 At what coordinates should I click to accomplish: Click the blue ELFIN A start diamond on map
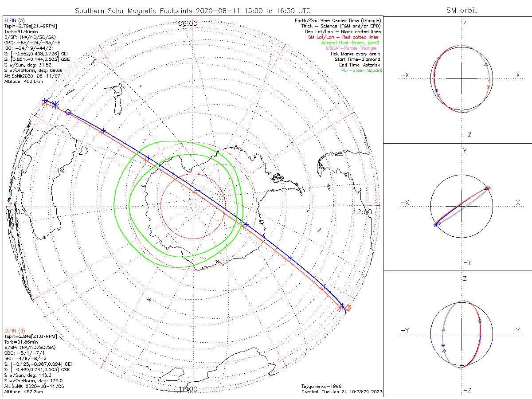68,112
